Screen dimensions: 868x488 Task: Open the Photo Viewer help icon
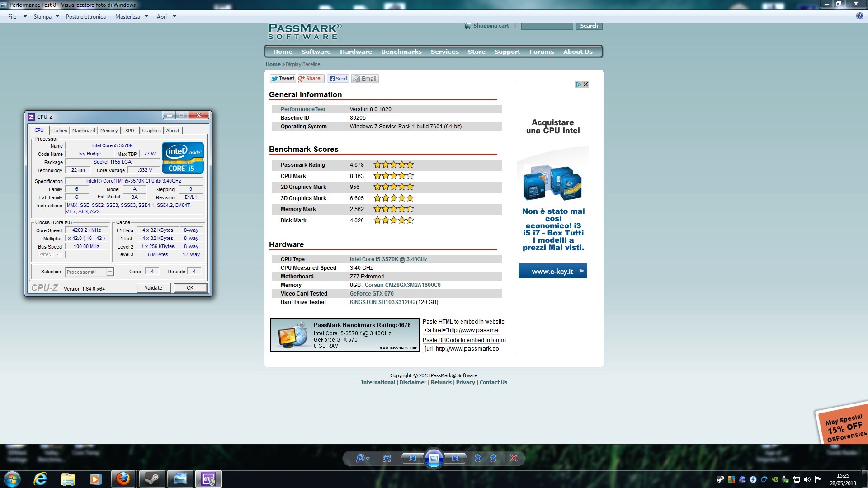860,16
